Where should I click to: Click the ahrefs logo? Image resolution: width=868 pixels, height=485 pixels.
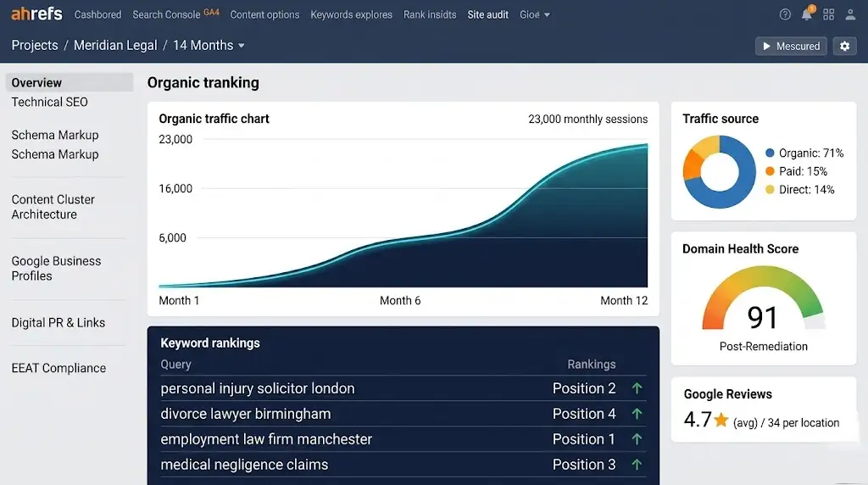(x=36, y=14)
